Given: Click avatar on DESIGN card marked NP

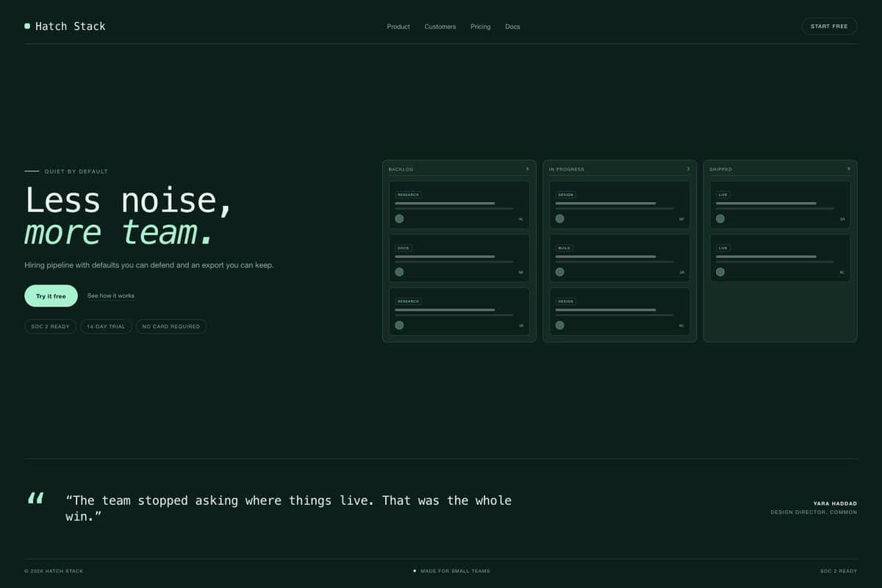Looking at the screenshot, I should pyautogui.click(x=559, y=218).
